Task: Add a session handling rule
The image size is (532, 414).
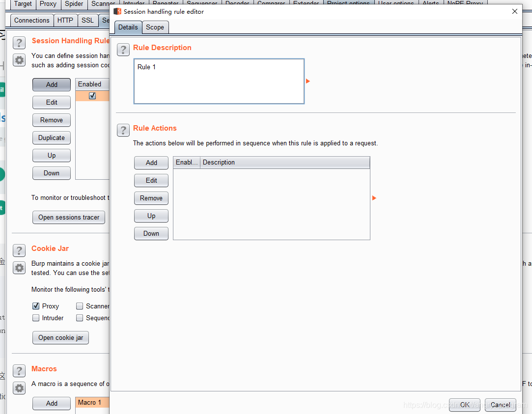Action: tap(52, 84)
